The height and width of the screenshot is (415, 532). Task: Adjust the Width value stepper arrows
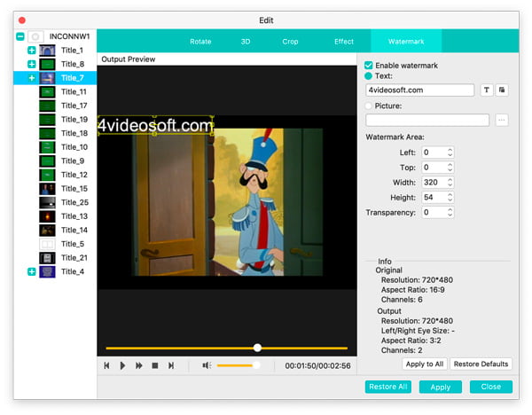[x=450, y=182]
